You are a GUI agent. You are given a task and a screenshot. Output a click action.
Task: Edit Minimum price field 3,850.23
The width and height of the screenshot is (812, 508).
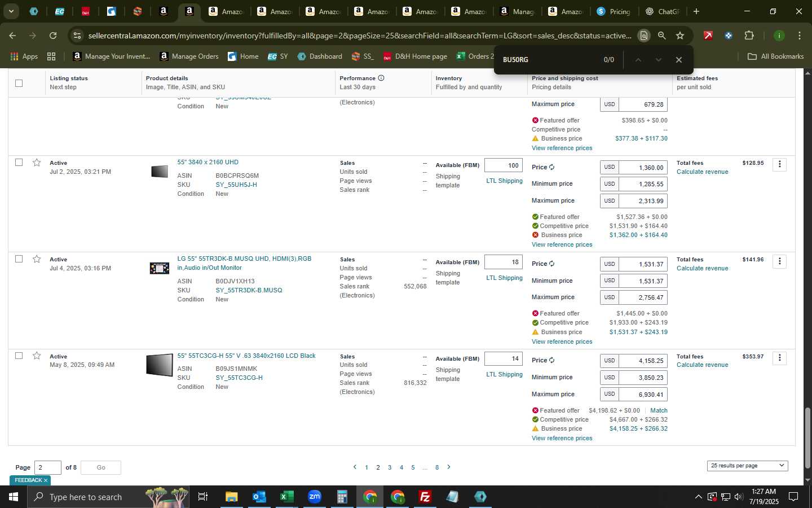(x=643, y=378)
